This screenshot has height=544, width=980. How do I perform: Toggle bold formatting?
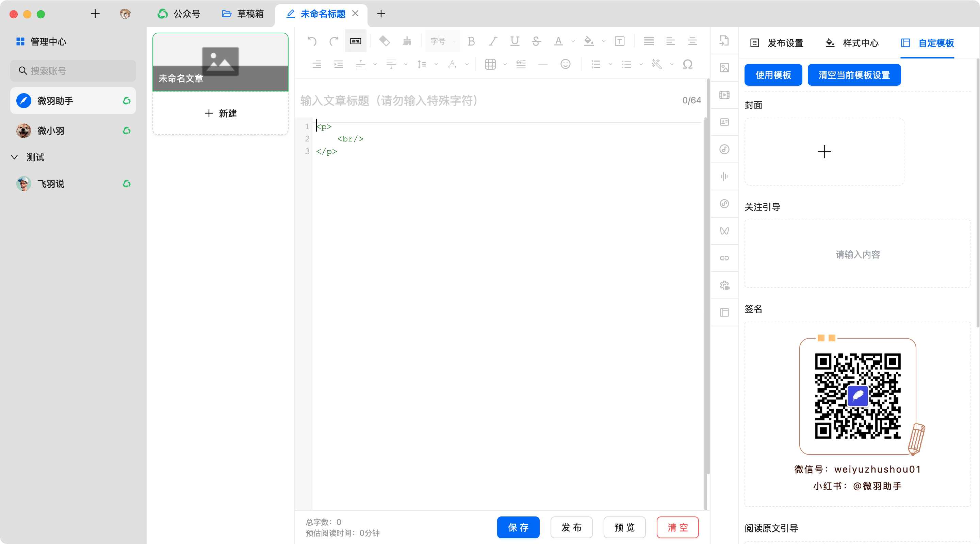tap(471, 41)
